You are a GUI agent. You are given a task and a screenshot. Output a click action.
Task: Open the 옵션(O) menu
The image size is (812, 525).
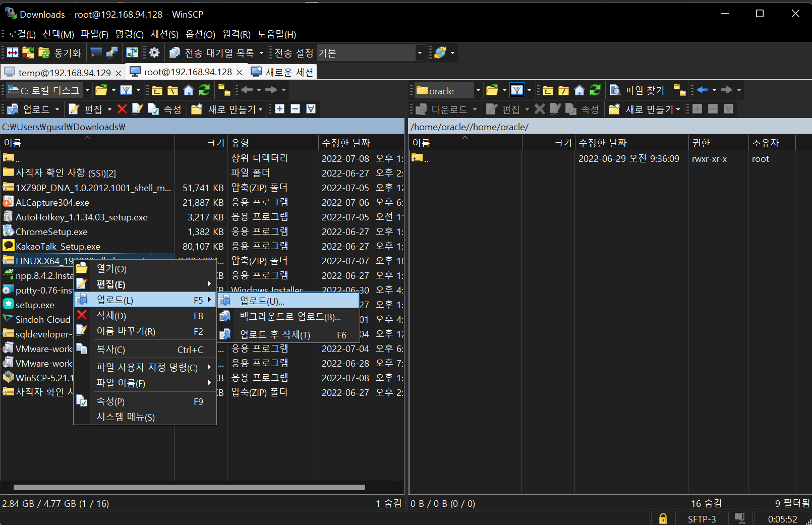(x=200, y=34)
